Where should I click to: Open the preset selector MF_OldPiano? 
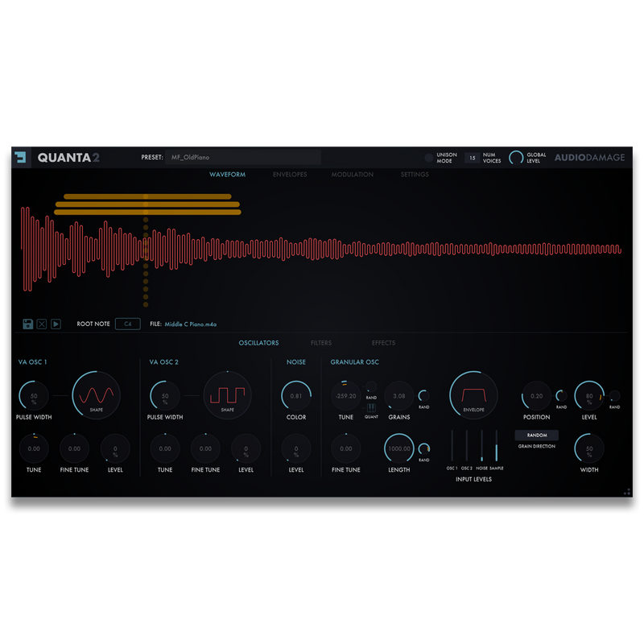tap(242, 157)
